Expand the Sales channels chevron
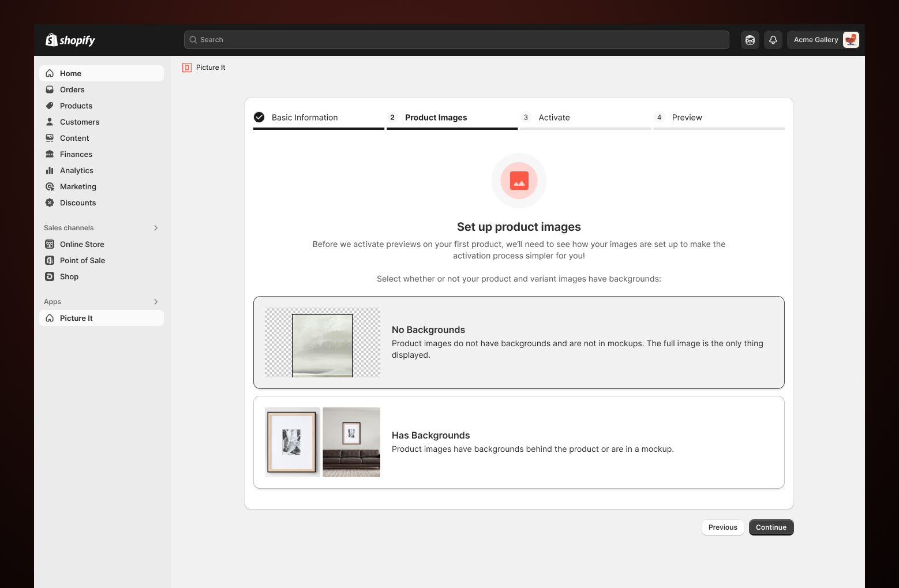899x588 pixels. click(156, 228)
